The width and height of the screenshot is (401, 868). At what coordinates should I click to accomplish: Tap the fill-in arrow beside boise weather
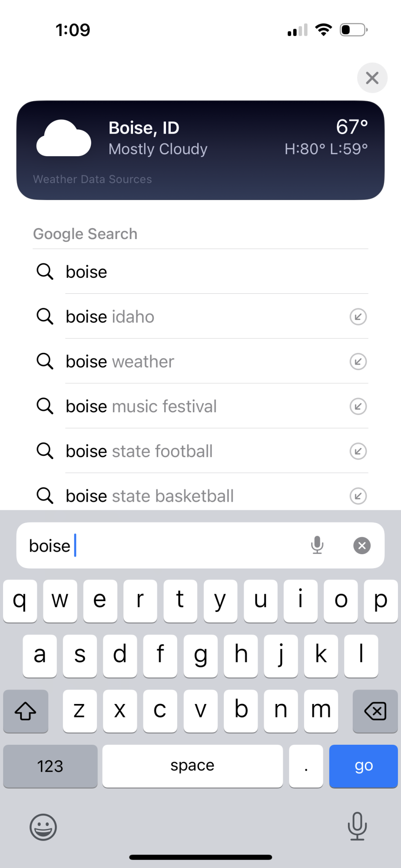pyautogui.click(x=358, y=362)
